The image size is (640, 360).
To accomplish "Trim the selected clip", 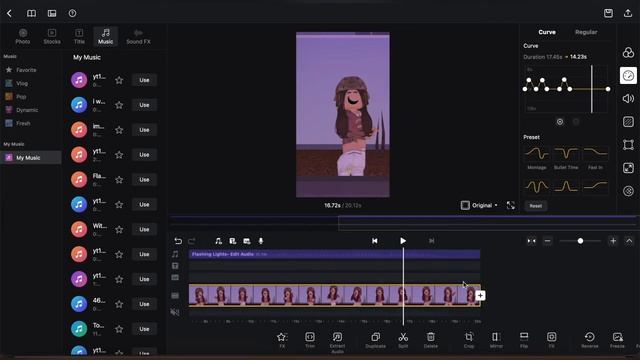I will (310, 340).
